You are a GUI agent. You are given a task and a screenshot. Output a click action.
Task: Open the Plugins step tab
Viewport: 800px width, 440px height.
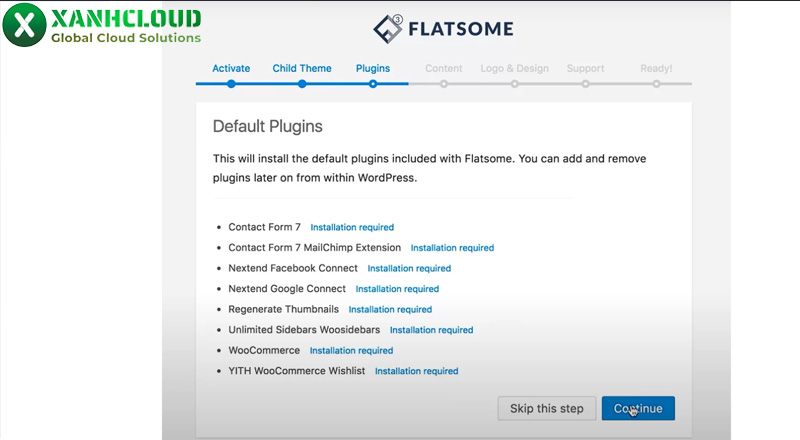(373, 69)
